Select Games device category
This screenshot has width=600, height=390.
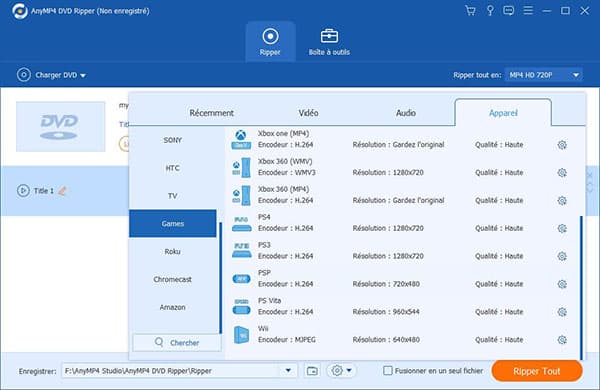pyautogui.click(x=173, y=224)
